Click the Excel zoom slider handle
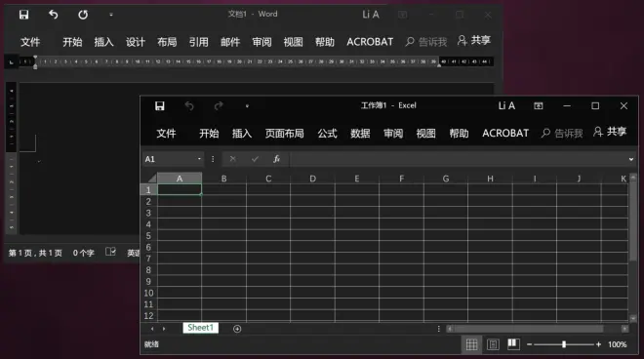 pyautogui.click(x=564, y=344)
